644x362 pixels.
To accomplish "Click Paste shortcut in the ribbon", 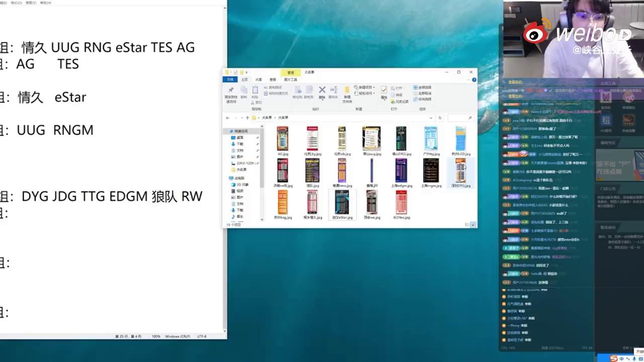I will [x=276, y=94].
